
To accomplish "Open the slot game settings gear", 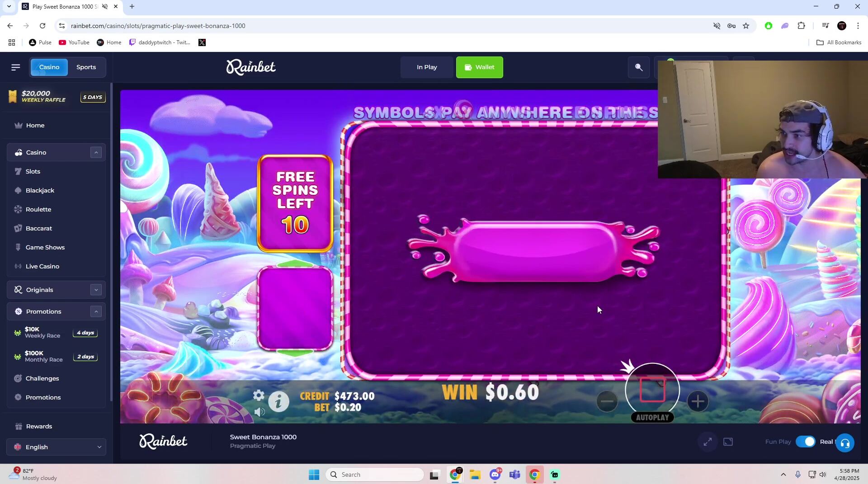I will tap(259, 396).
